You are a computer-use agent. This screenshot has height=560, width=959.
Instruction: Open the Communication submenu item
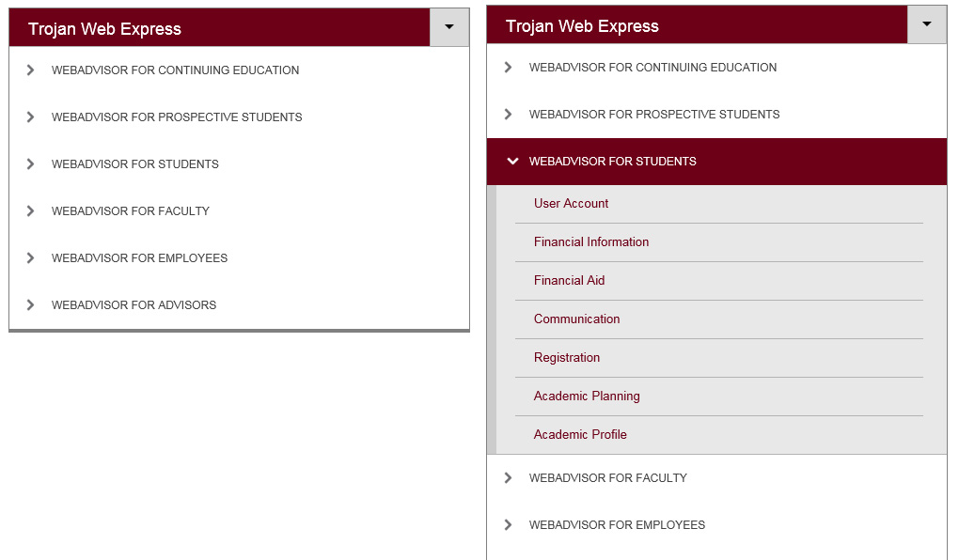[576, 319]
